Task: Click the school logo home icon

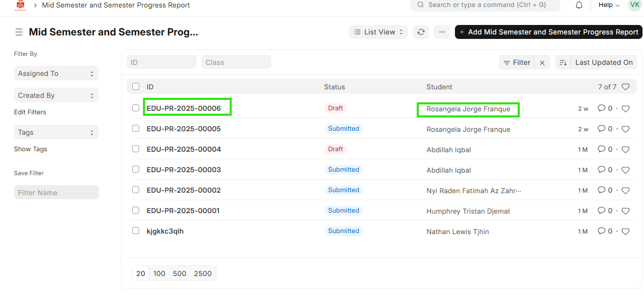Action: click(x=20, y=5)
